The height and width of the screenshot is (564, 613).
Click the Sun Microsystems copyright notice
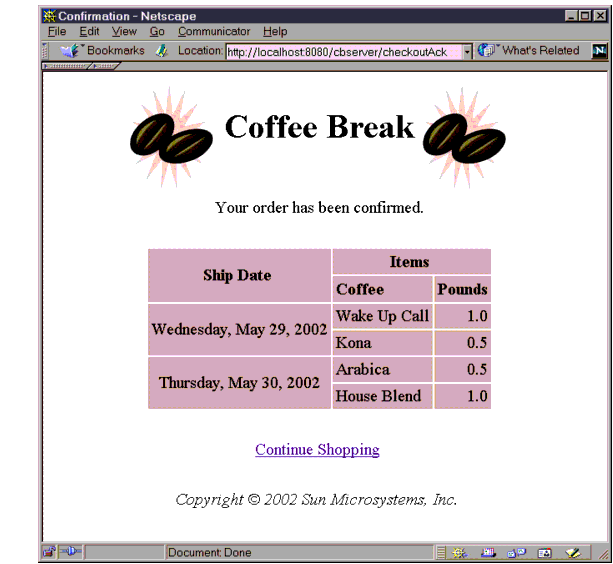tap(316, 500)
